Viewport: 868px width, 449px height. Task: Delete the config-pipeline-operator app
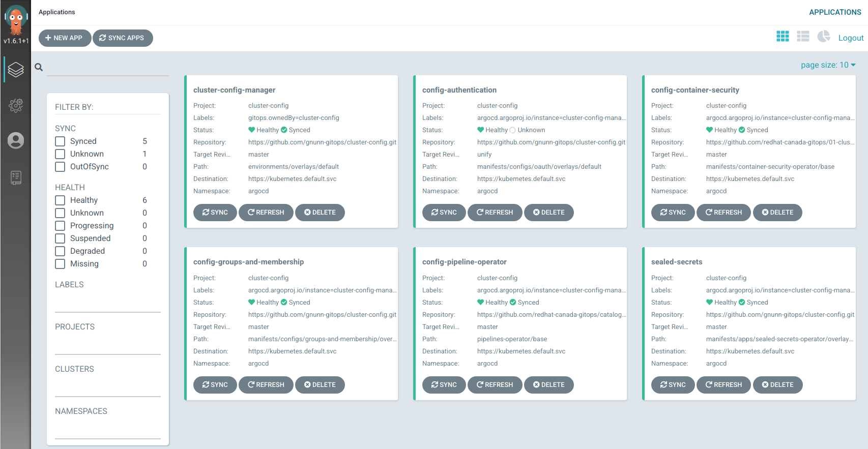coord(549,385)
